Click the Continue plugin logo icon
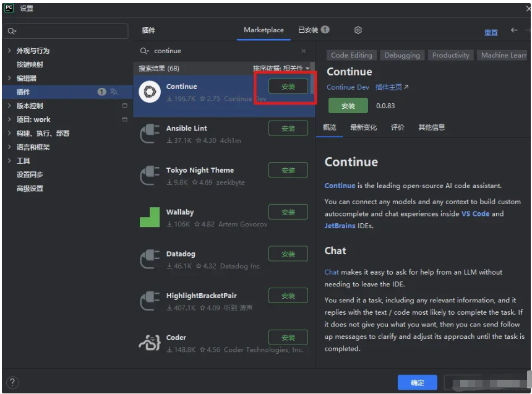The height and width of the screenshot is (394, 532). pos(150,92)
